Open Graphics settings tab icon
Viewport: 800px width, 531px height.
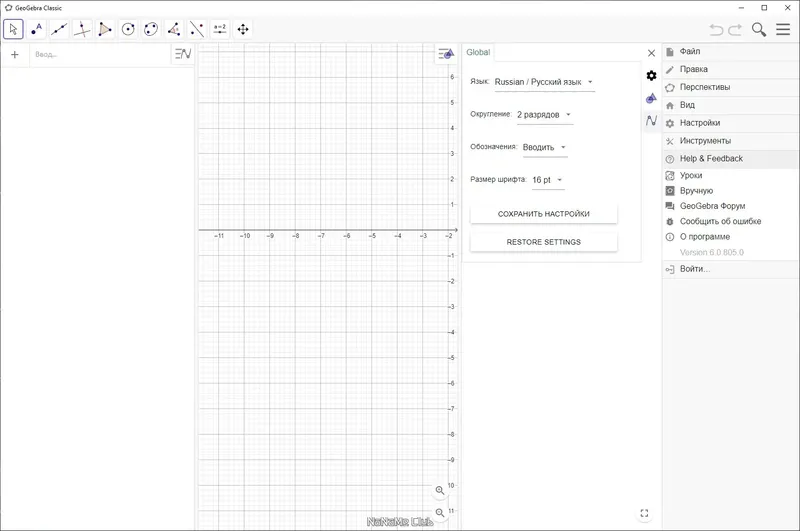pos(652,98)
